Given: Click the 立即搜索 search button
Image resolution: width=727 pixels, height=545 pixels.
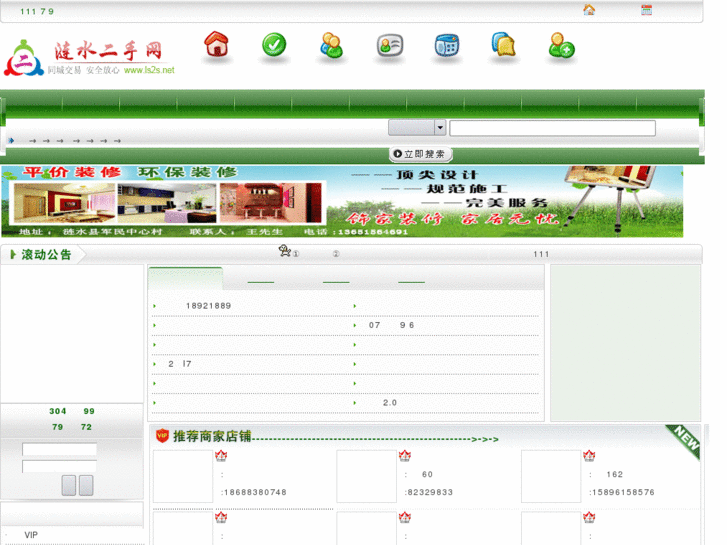Looking at the screenshot, I should tap(420, 154).
